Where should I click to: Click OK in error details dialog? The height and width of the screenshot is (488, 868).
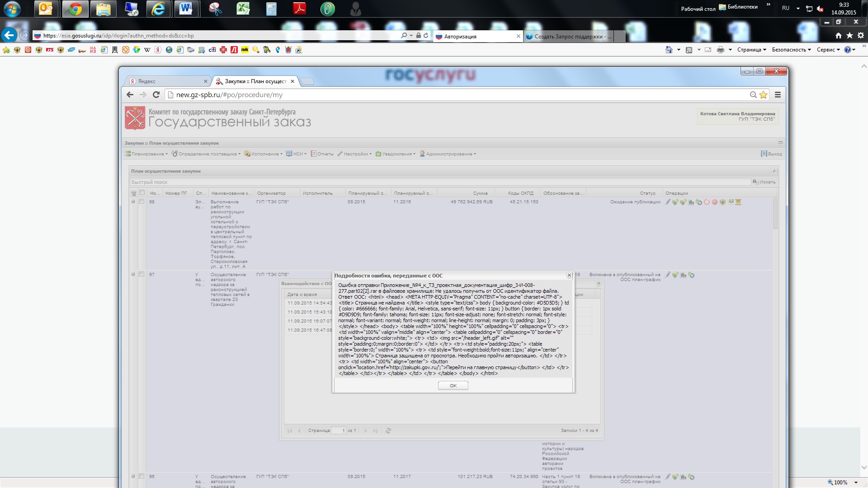pyautogui.click(x=453, y=385)
